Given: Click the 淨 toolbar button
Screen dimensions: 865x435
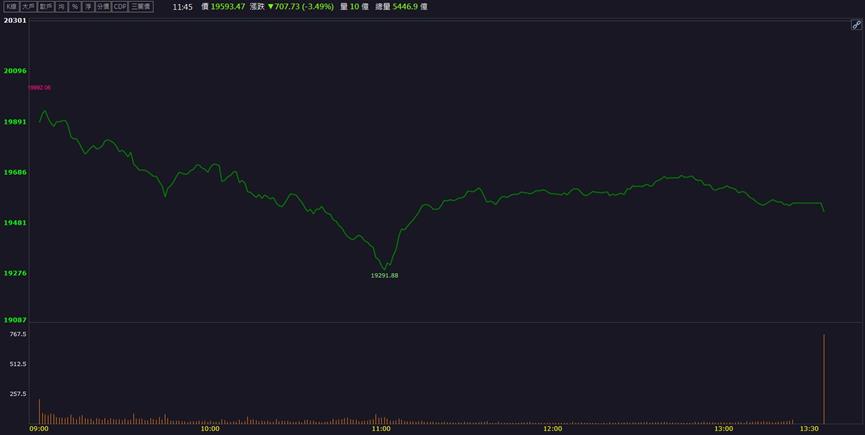Looking at the screenshot, I should coord(88,7).
